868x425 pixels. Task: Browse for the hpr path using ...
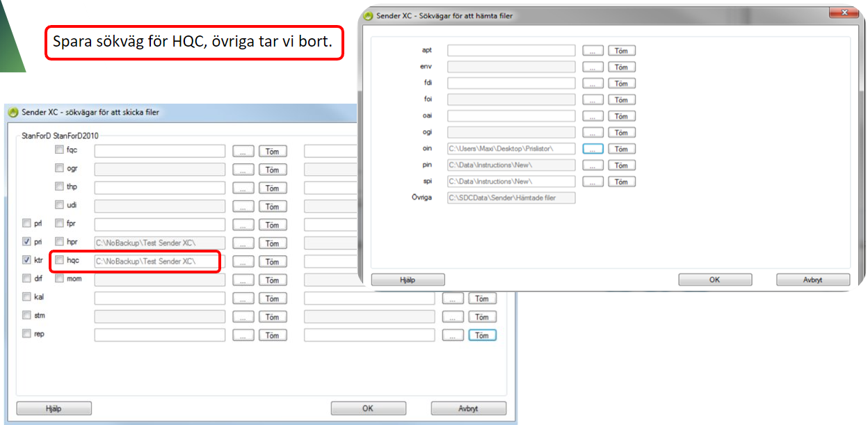coord(243,243)
